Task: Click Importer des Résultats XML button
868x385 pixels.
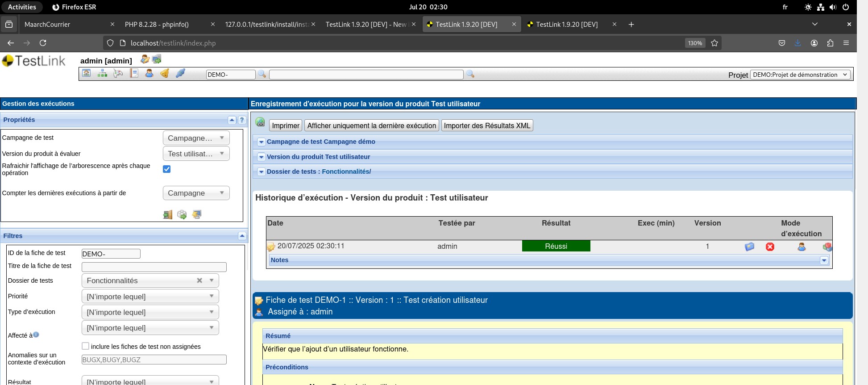Action: point(487,126)
